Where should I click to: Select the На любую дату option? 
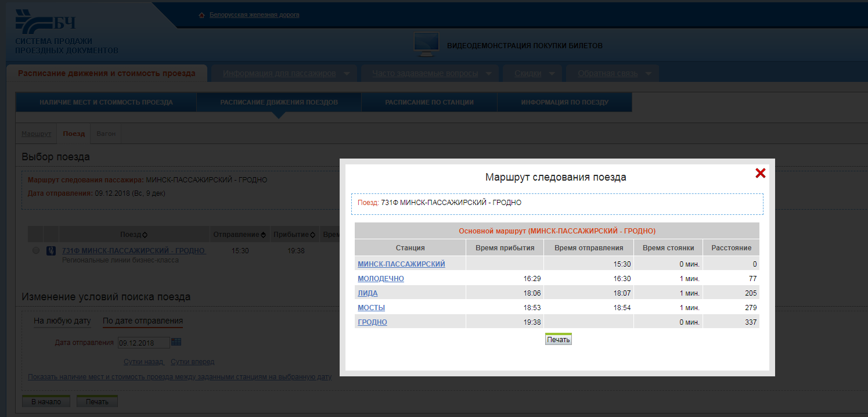(x=62, y=321)
